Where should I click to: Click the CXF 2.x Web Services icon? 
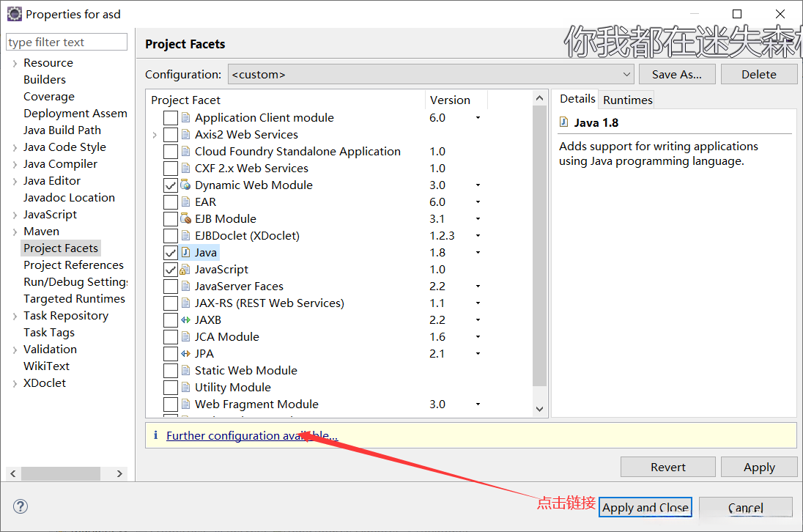coord(185,169)
